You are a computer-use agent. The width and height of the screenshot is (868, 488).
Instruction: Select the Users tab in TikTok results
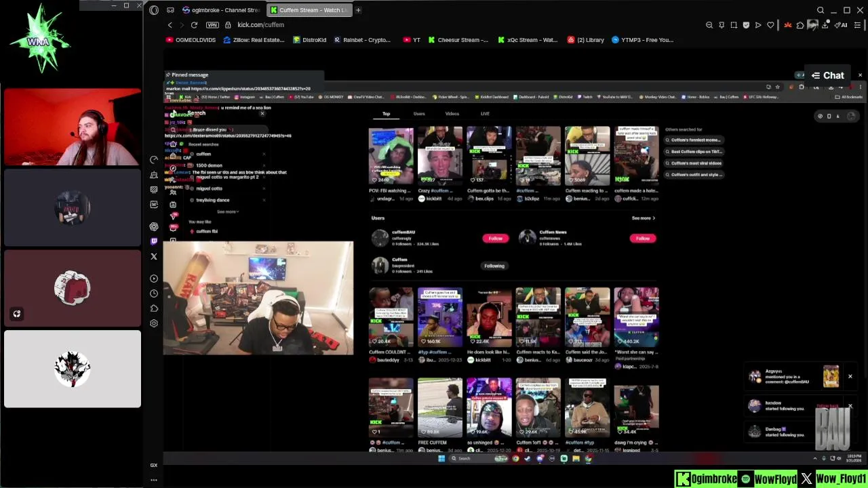click(x=419, y=114)
